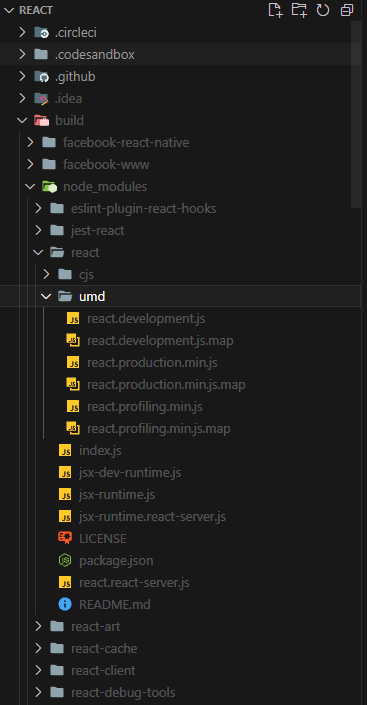This screenshot has height=705, width=367.
Task: Click the green node_modules folder icon
Action: 49,187
